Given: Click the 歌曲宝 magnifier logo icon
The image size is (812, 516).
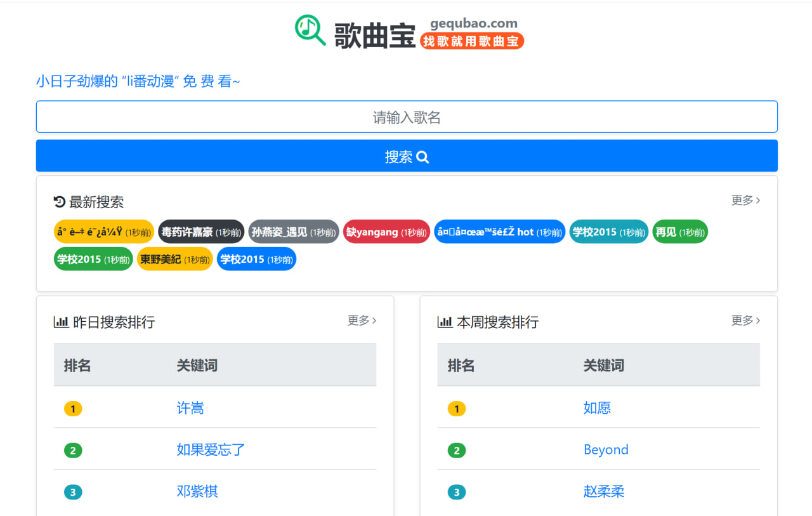Looking at the screenshot, I should [310, 30].
